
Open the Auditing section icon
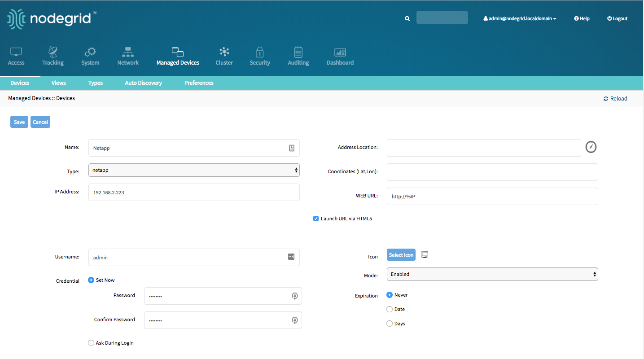pyautogui.click(x=298, y=57)
